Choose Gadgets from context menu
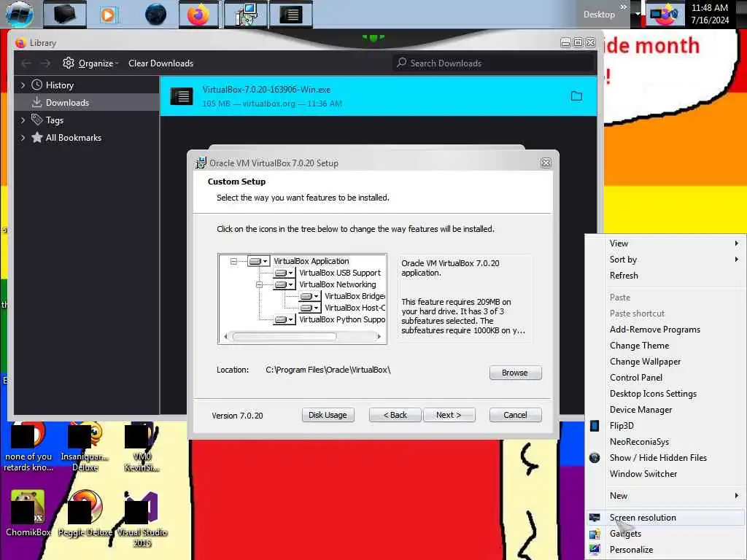747x560 pixels. [x=667, y=533]
